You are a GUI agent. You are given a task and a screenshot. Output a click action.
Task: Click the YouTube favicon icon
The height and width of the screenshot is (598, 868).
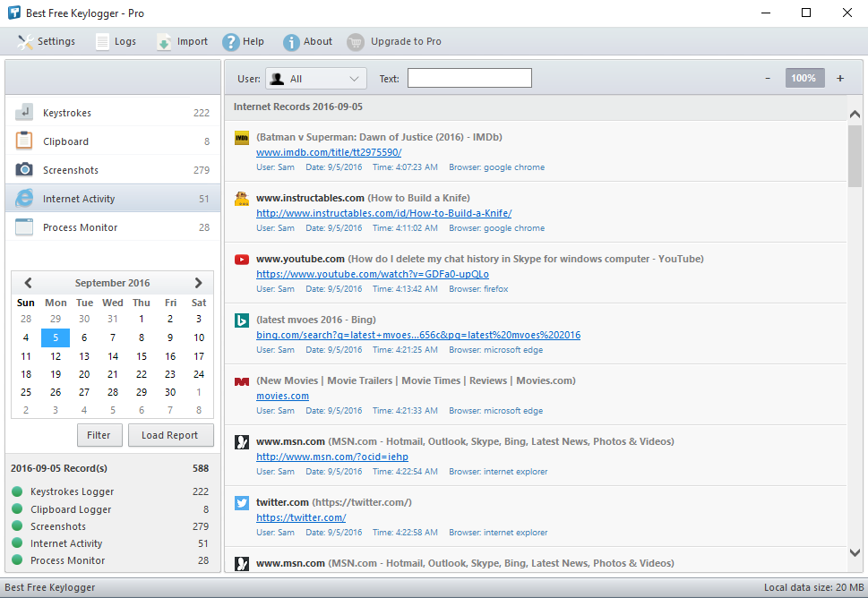tap(242, 260)
